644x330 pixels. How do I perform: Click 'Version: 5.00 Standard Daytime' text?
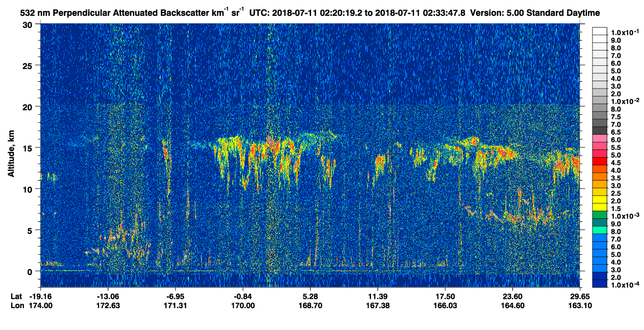(534, 12)
